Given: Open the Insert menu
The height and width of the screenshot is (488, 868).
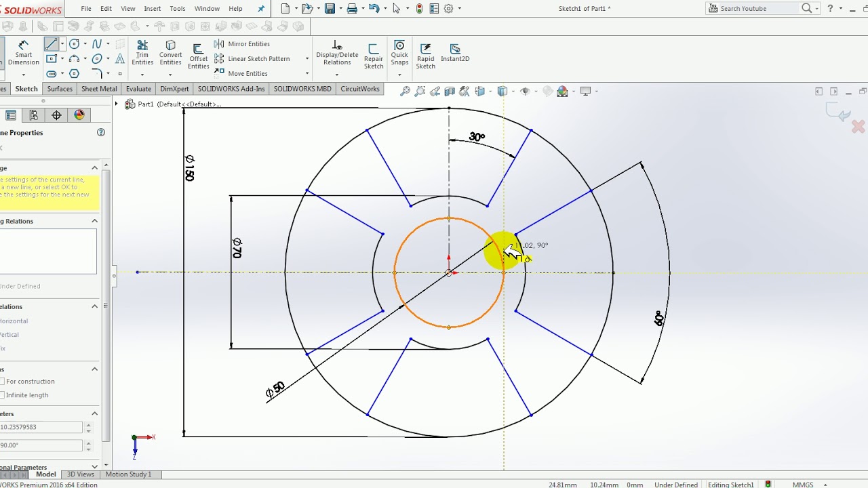Looking at the screenshot, I should point(153,9).
